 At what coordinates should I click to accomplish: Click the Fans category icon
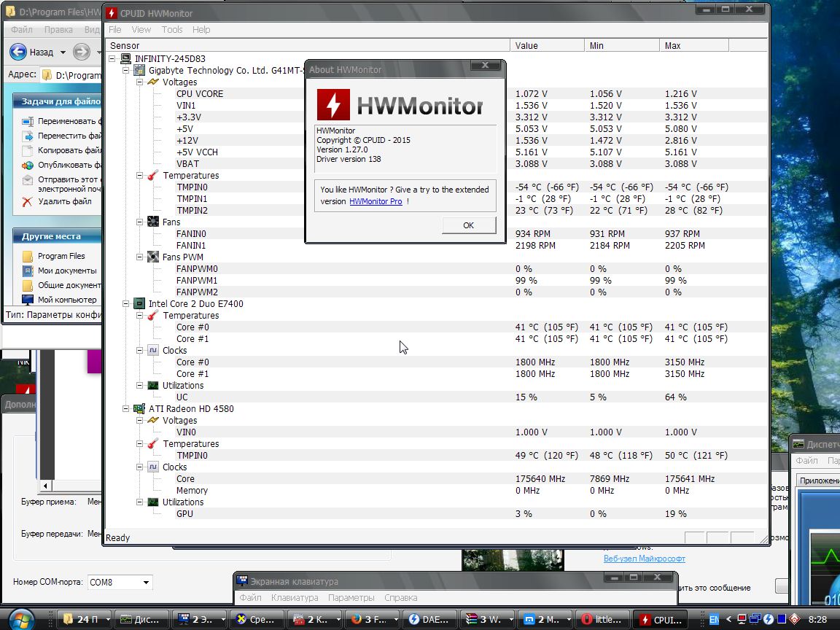pos(153,222)
